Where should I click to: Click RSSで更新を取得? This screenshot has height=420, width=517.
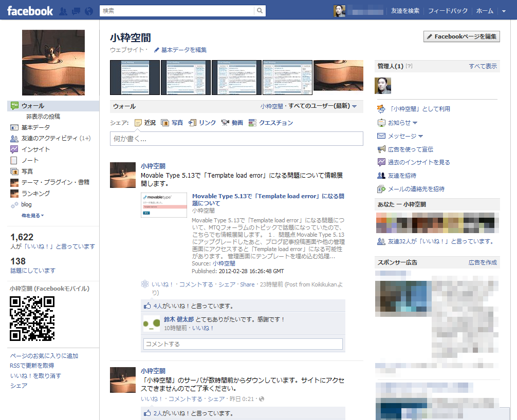click(x=32, y=366)
